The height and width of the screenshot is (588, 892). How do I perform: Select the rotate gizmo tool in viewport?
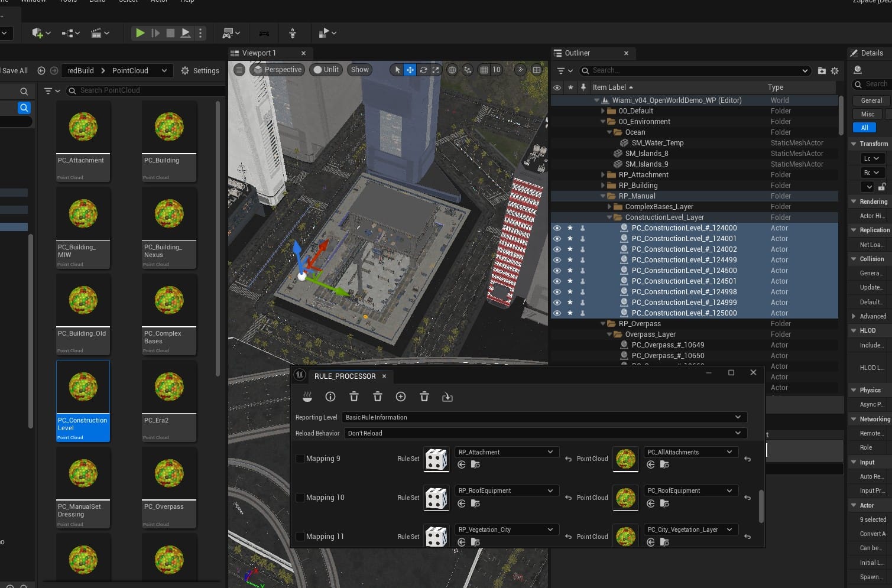pyautogui.click(x=423, y=70)
